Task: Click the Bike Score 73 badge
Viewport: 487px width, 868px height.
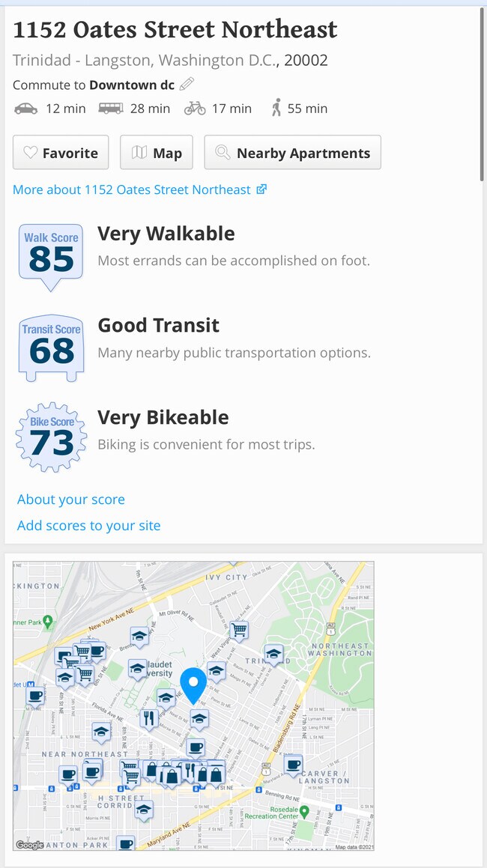Action: click(52, 438)
